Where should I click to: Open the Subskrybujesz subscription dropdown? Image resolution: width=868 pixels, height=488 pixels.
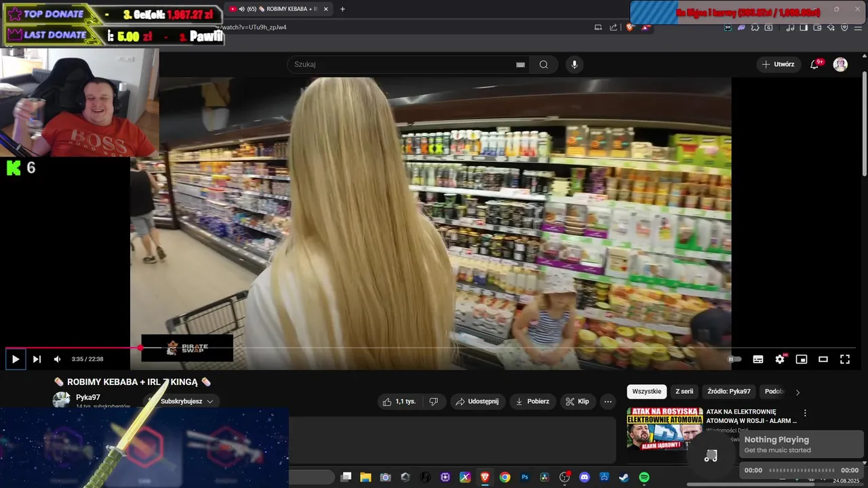coord(182,401)
